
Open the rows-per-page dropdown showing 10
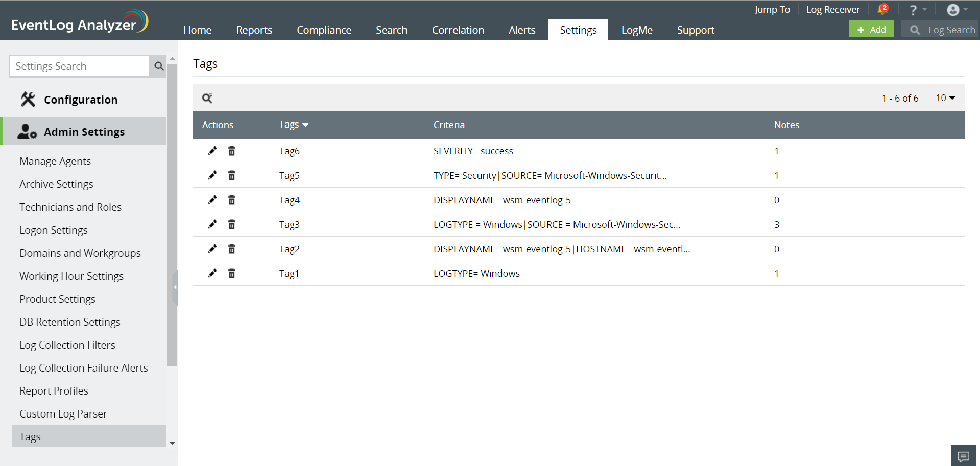point(946,98)
